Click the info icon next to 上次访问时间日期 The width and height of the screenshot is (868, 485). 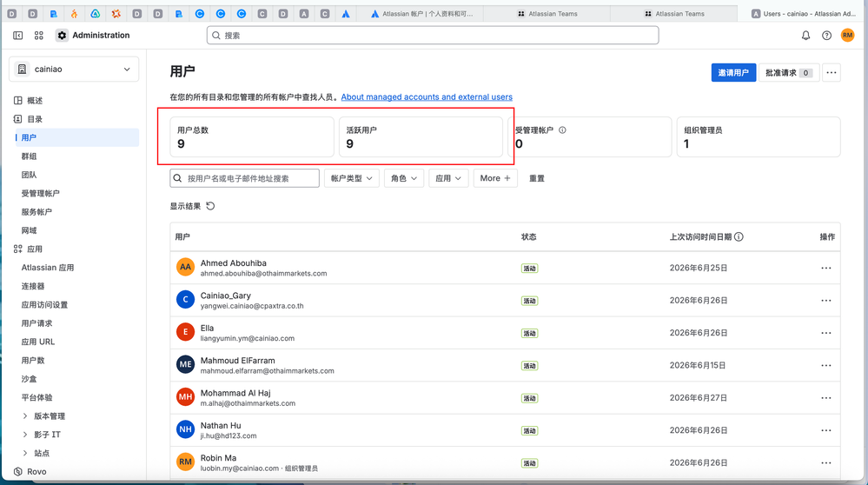tap(739, 237)
